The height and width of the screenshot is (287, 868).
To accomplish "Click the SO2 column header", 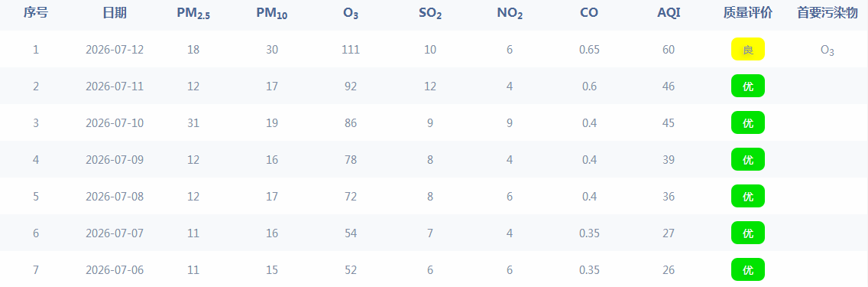I will point(430,14).
